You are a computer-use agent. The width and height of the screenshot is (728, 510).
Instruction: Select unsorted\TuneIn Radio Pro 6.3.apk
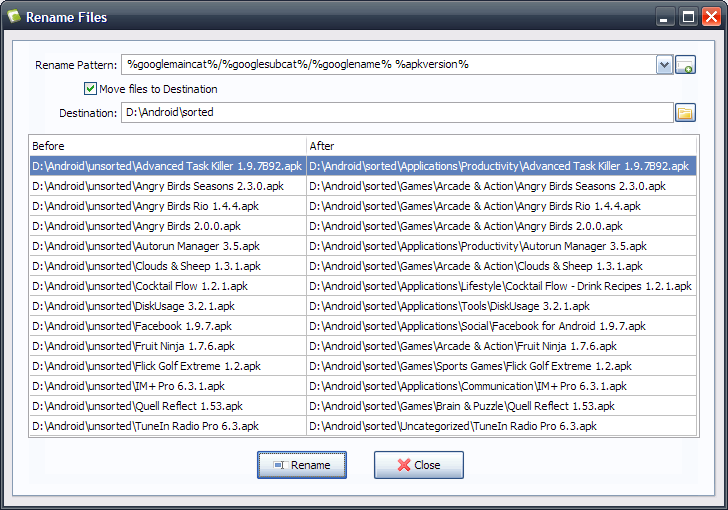tap(168, 425)
